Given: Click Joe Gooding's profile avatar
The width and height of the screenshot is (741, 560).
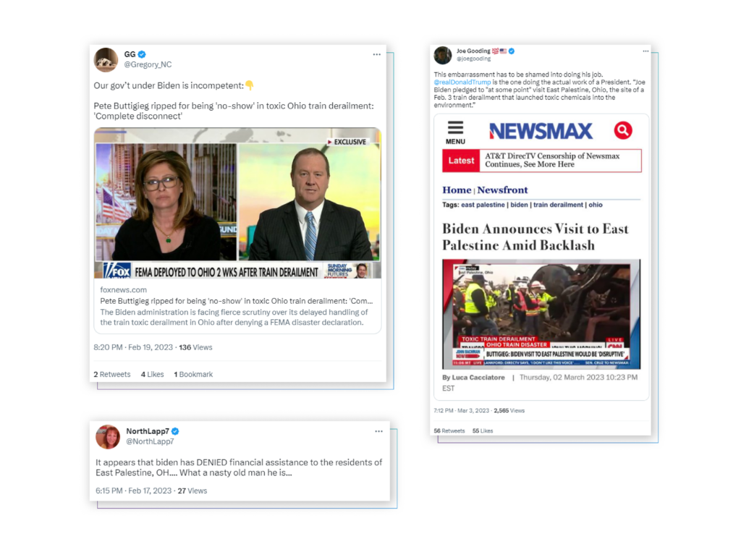Looking at the screenshot, I should point(443,55).
